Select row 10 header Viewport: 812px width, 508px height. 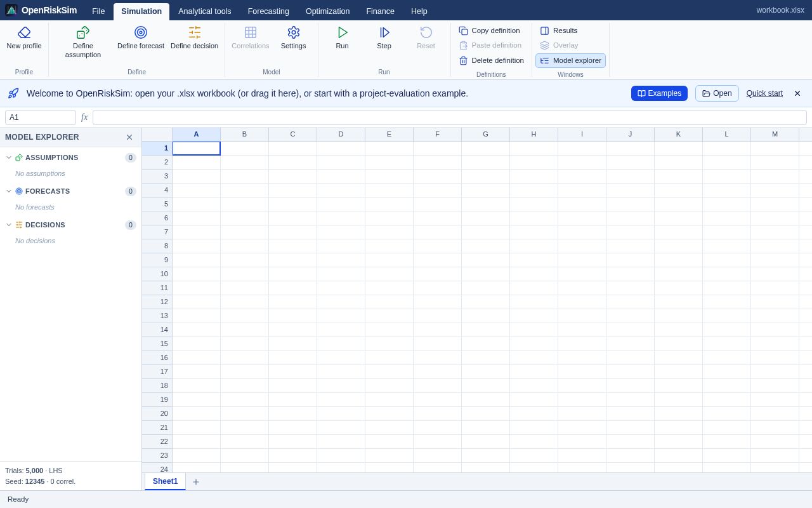tap(157, 274)
